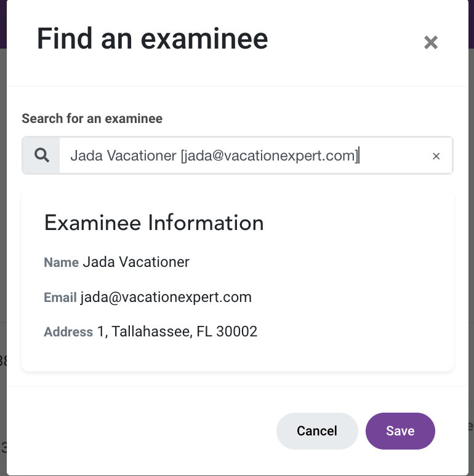
Task: Select the Tallahassee, FL 30002 address text
Action: (185, 331)
